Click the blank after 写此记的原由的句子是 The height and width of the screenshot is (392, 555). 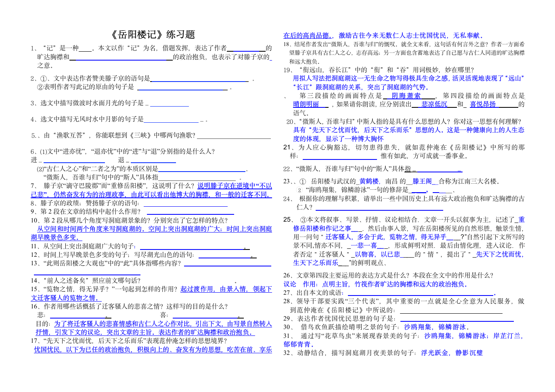182,87
